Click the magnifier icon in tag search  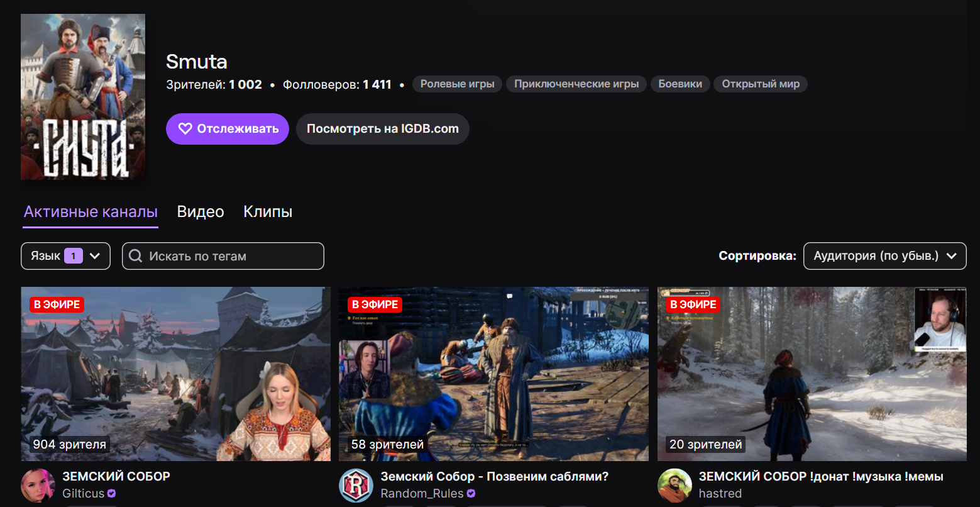point(135,256)
